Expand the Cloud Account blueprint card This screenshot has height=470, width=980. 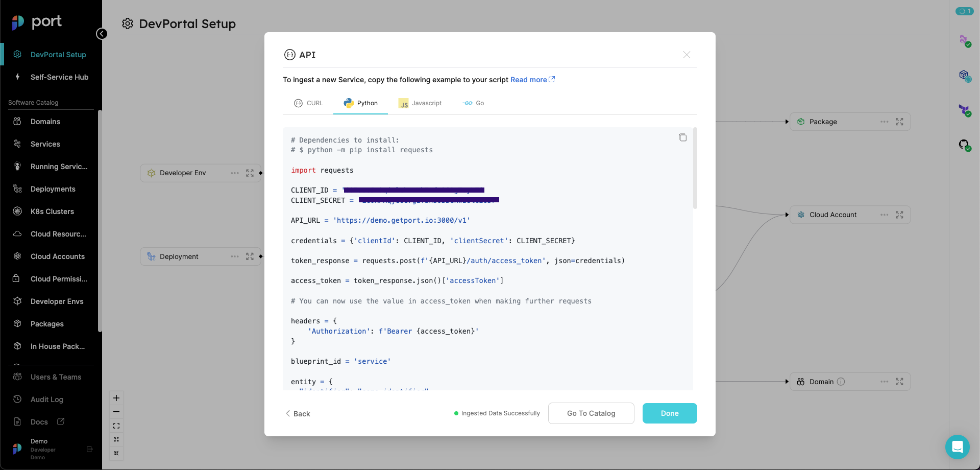coord(899,215)
